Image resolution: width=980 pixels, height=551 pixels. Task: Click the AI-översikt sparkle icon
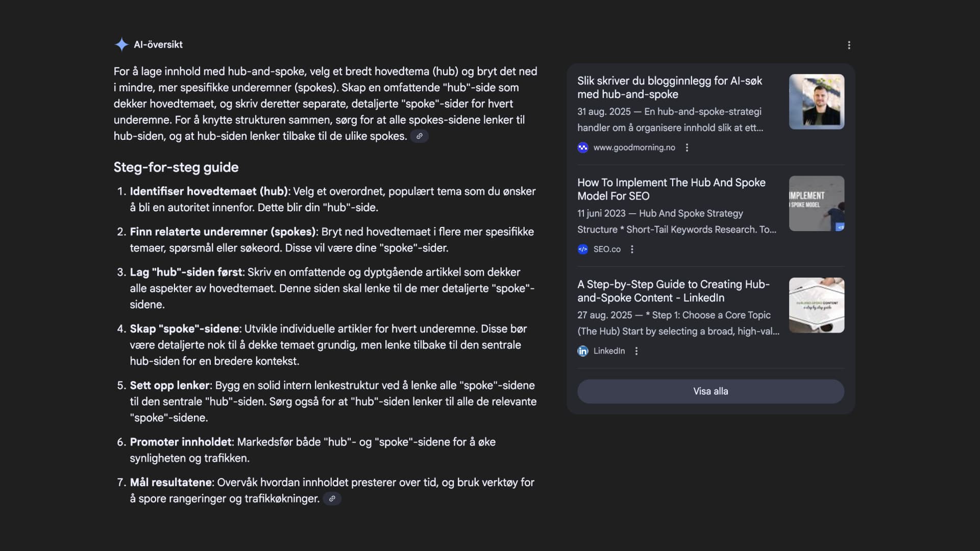tap(121, 45)
